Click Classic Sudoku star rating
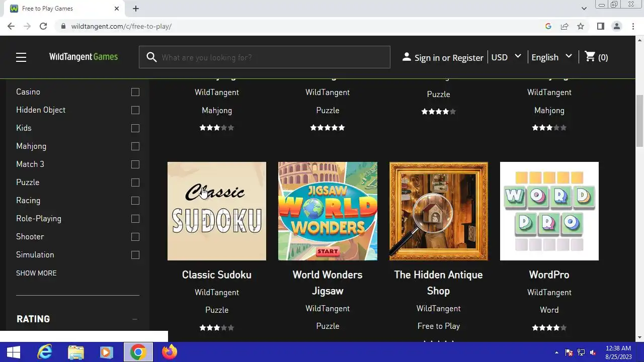644x362 pixels. (217, 328)
